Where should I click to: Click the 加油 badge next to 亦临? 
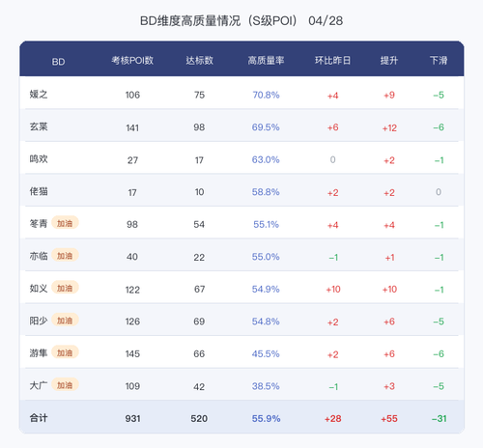point(65,256)
